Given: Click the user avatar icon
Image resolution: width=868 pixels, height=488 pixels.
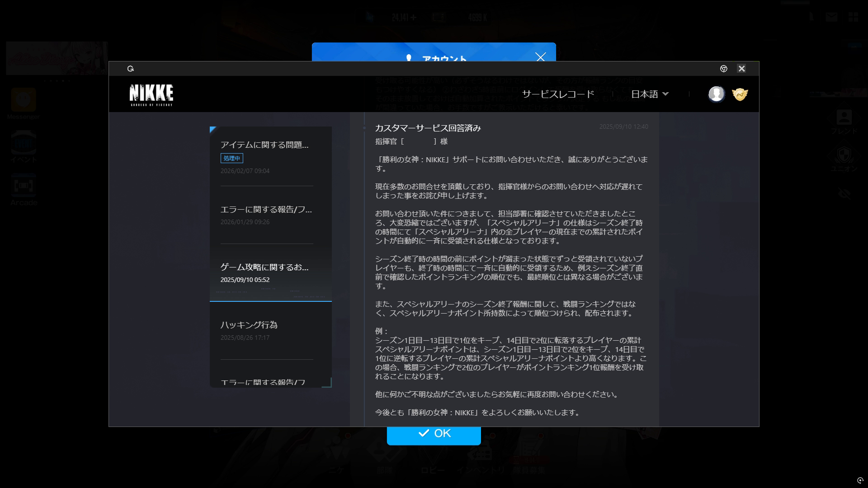Looking at the screenshot, I should point(716,94).
